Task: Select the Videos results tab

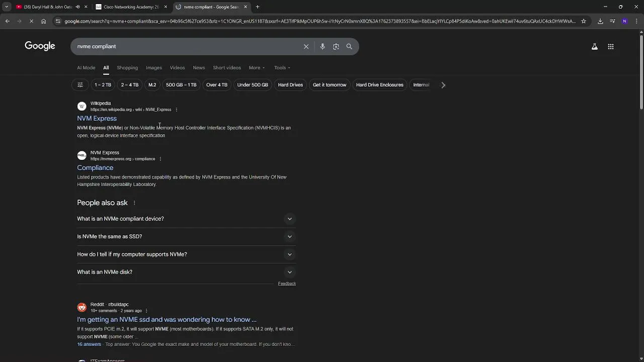Action: click(x=177, y=68)
